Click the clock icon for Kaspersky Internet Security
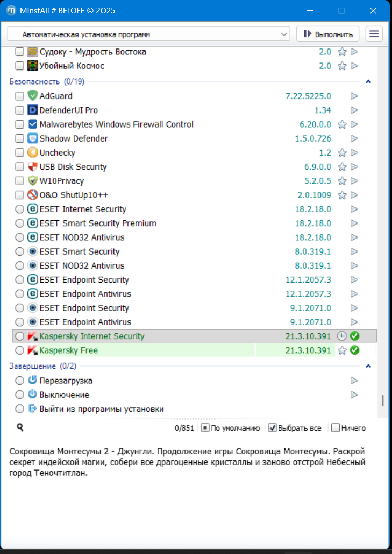This screenshot has height=554, width=392. tap(341, 336)
